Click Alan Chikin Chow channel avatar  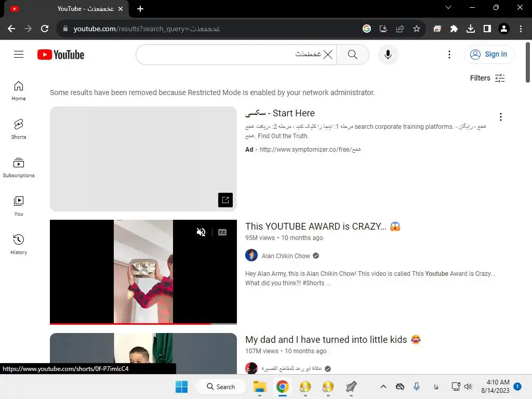tap(251, 255)
